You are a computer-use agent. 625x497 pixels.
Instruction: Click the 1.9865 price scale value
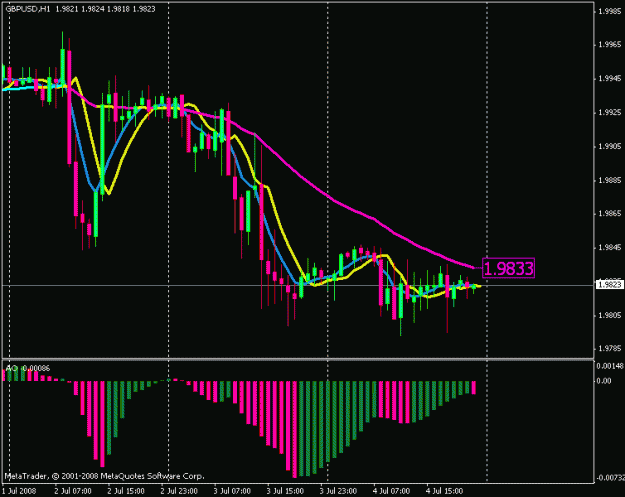[610, 214]
